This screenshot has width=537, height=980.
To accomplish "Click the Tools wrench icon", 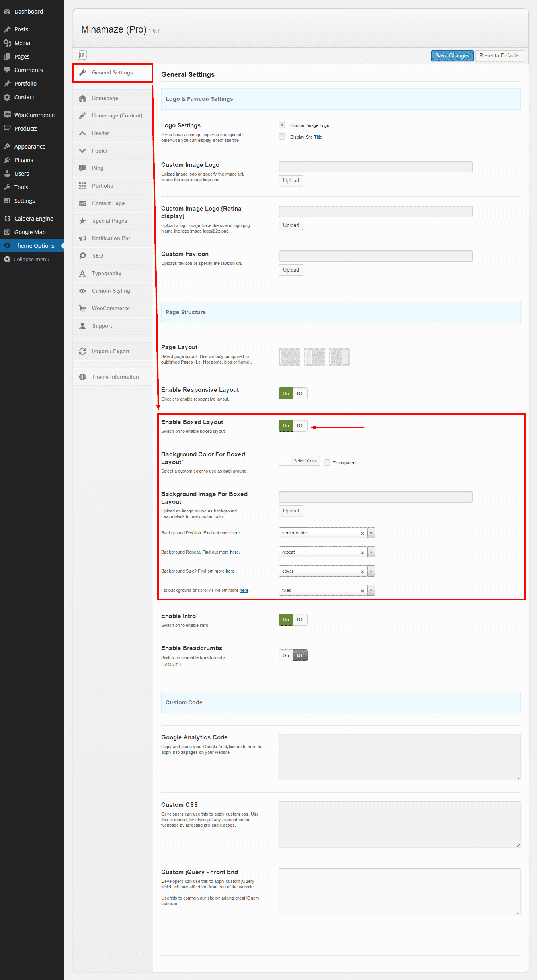I will 7,187.
